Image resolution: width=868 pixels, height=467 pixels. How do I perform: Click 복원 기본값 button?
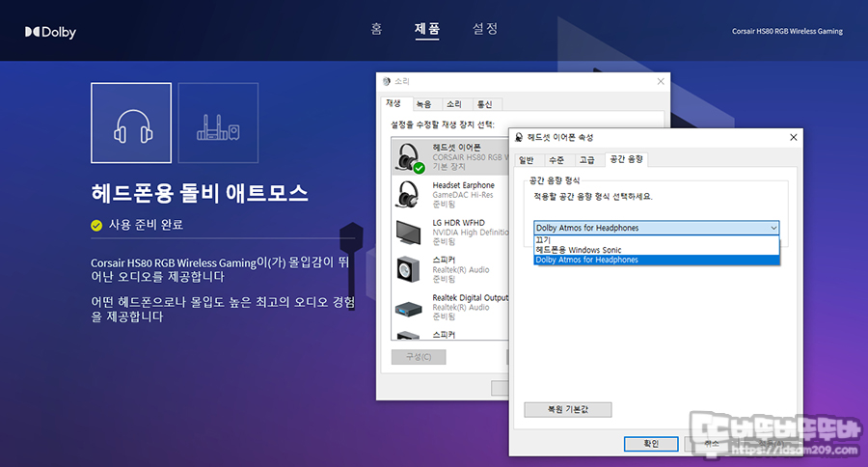point(568,409)
